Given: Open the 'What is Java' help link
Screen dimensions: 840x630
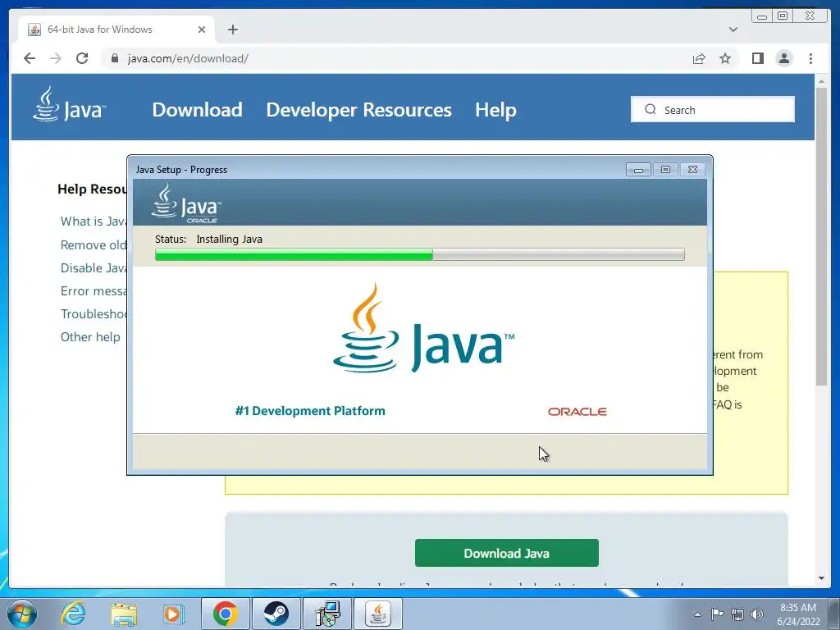Looking at the screenshot, I should (94, 221).
